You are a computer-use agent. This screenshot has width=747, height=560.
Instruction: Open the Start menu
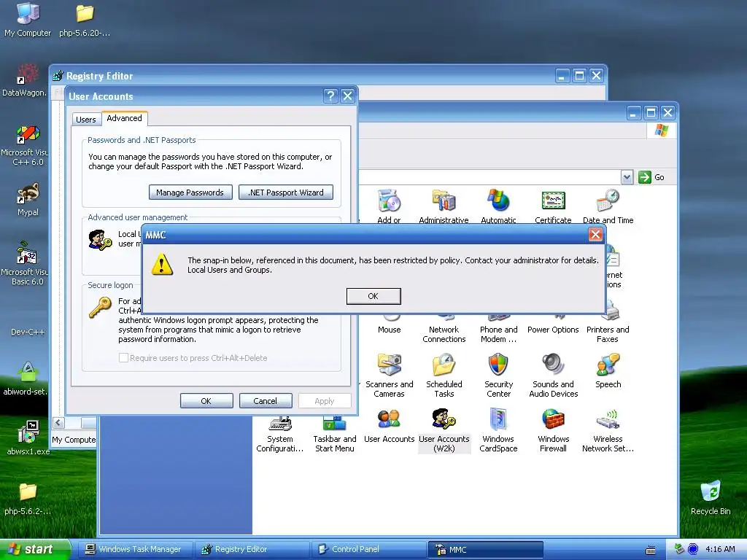pos(34,550)
